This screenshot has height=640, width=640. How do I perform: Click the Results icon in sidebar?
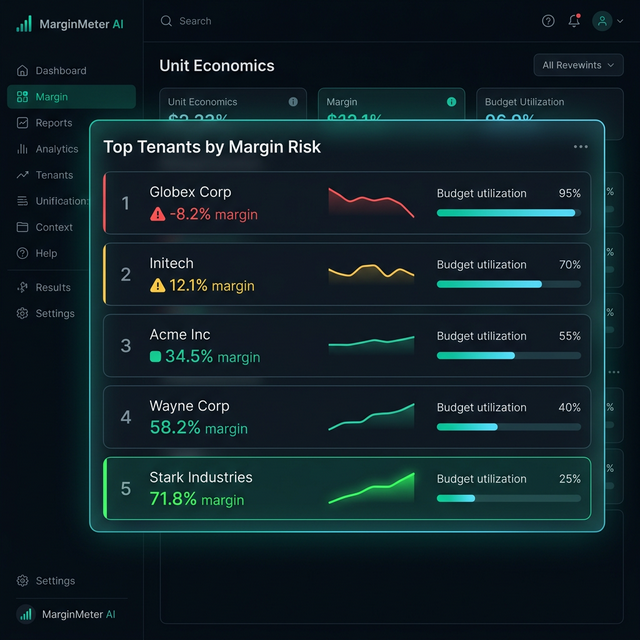pyautogui.click(x=22, y=287)
